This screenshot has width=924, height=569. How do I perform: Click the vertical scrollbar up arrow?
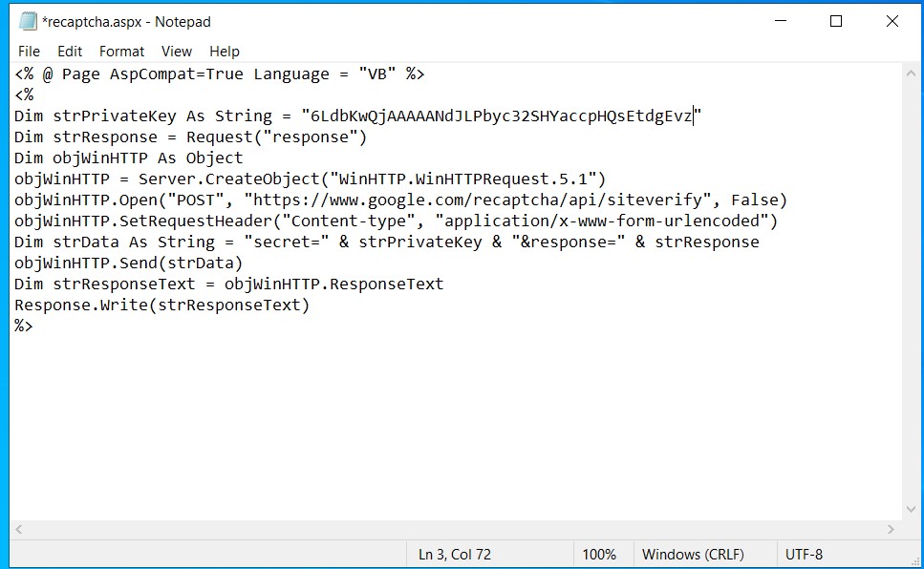click(911, 74)
